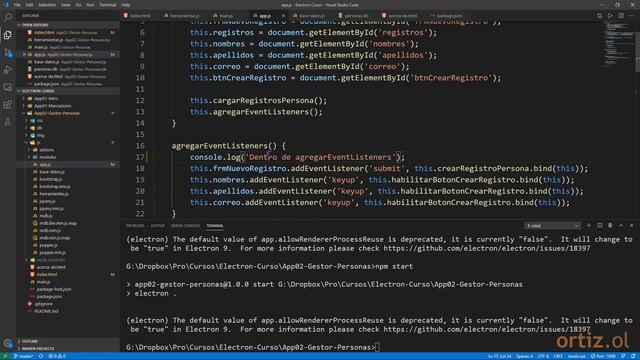Open the Help menu
This screenshot has height=360, width=640.
pyautogui.click(x=126, y=5)
